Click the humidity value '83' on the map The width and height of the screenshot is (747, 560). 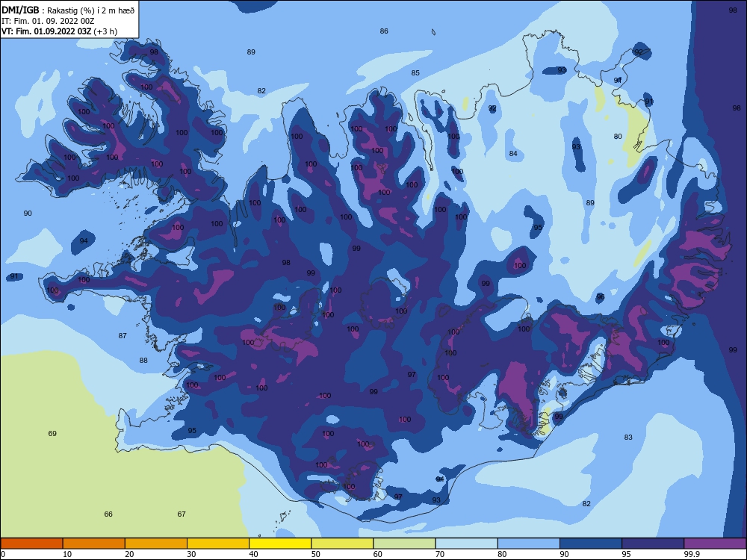[x=628, y=437]
